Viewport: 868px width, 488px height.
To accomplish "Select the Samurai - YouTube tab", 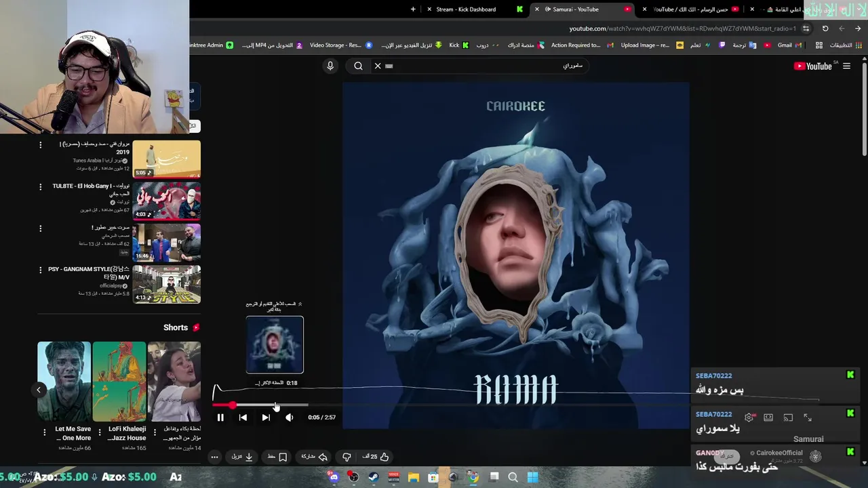I will 583,9.
